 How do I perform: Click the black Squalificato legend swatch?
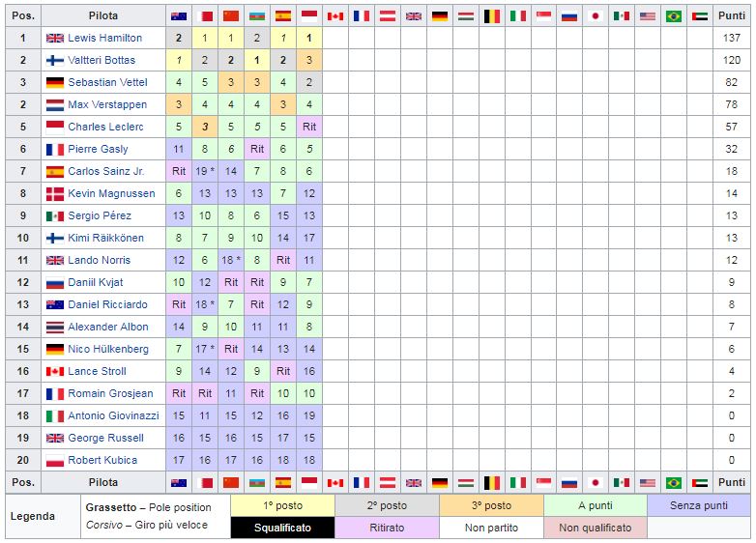(282, 529)
